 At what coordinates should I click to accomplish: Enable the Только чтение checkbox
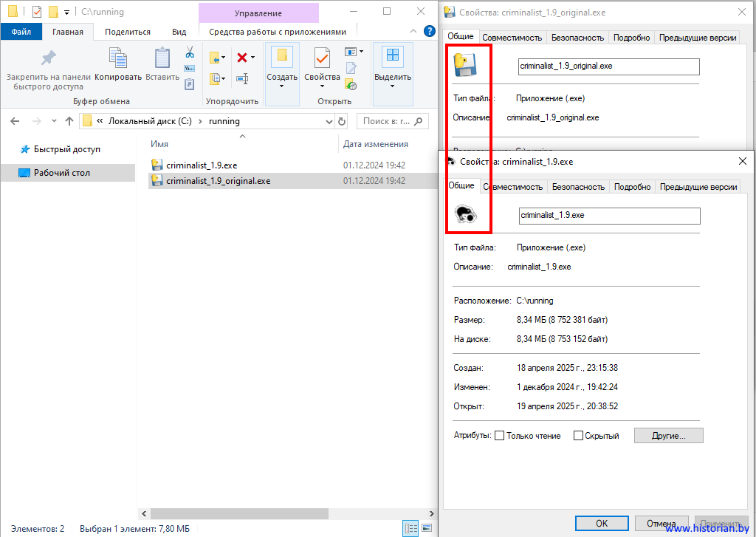click(500, 436)
